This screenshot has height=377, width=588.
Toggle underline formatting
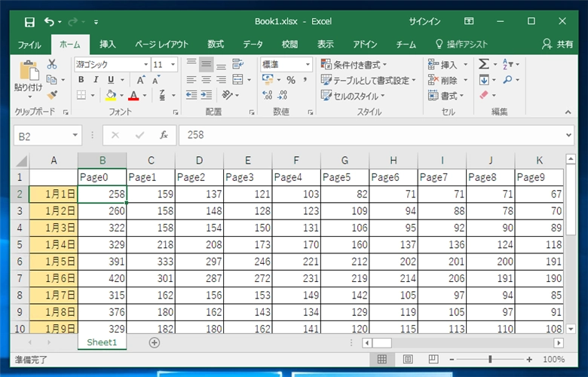[x=111, y=80]
